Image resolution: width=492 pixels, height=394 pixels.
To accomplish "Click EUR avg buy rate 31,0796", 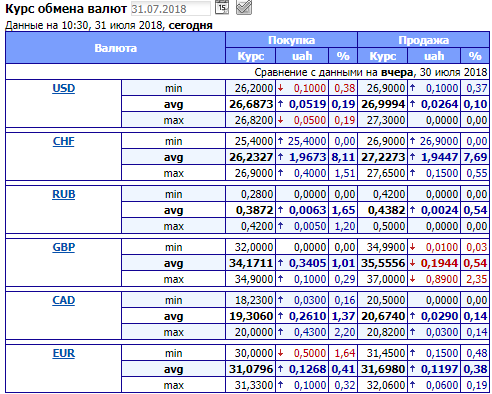I will [x=251, y=369].
